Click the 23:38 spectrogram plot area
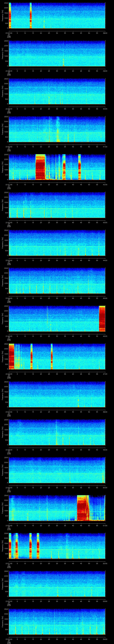 (x=57, y=54)
